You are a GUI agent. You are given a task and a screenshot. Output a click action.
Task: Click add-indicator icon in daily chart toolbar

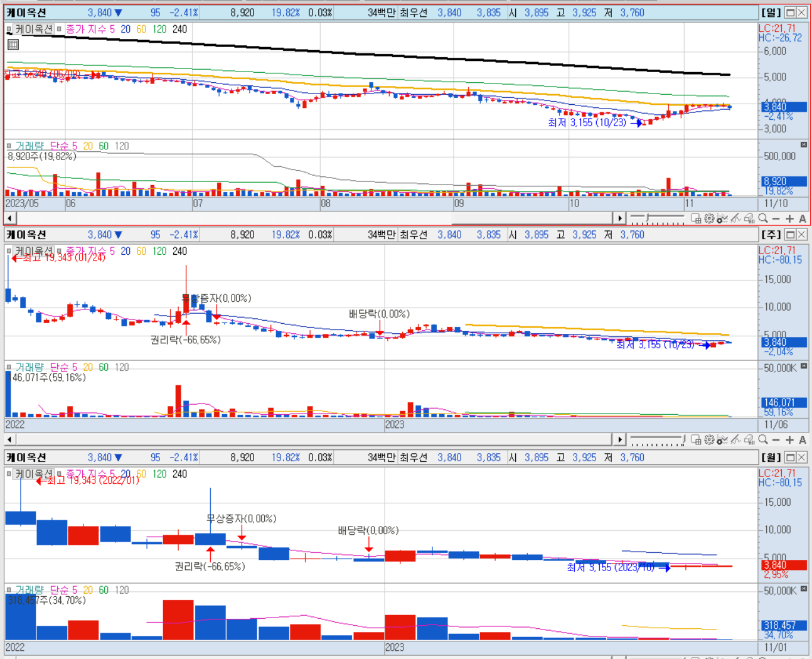click(722, 218)
